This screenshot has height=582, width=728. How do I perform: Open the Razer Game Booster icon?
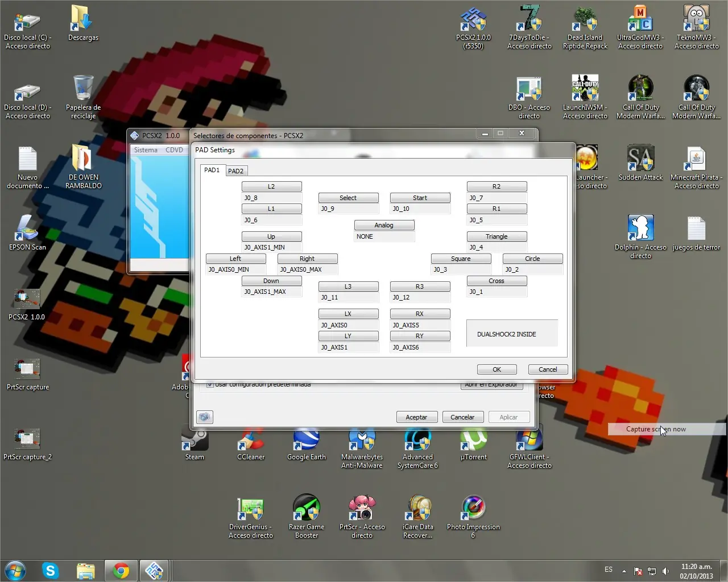pyautogui.click(x=307, y=516)
